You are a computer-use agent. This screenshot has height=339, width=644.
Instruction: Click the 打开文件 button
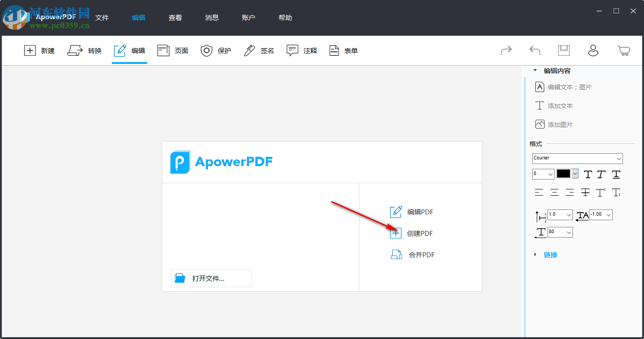point(211,278)
